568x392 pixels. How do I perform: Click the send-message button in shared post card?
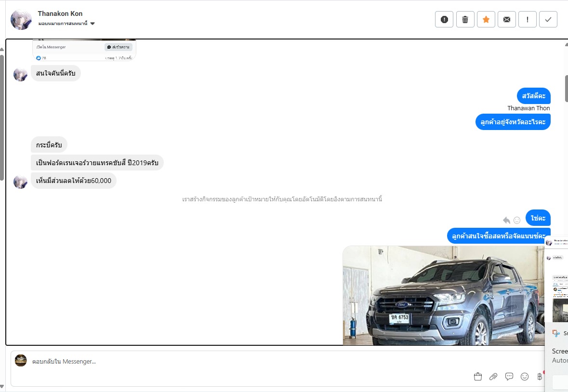click(x=119, y=47)
